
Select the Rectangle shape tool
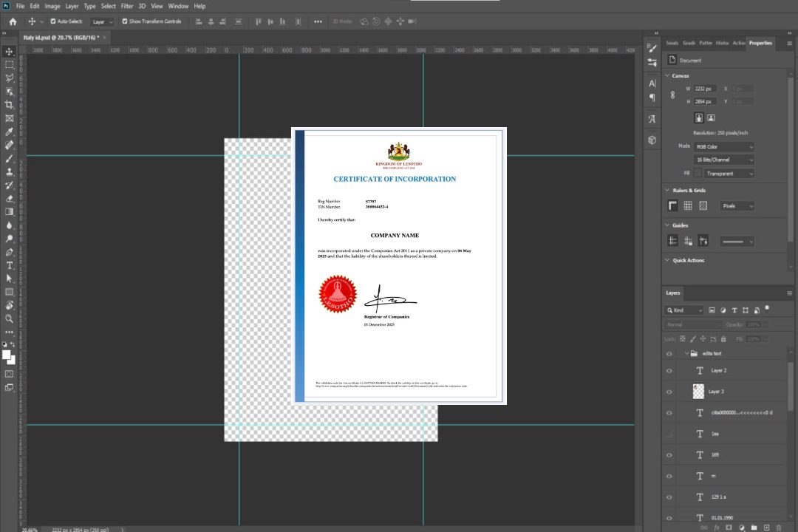(x=9, y=292)
